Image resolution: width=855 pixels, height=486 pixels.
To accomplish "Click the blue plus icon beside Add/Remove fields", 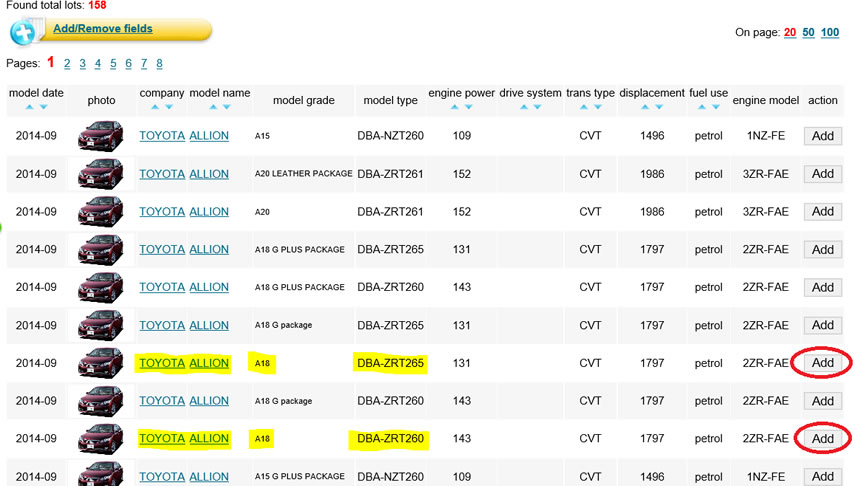I will [x=23, y=32].
